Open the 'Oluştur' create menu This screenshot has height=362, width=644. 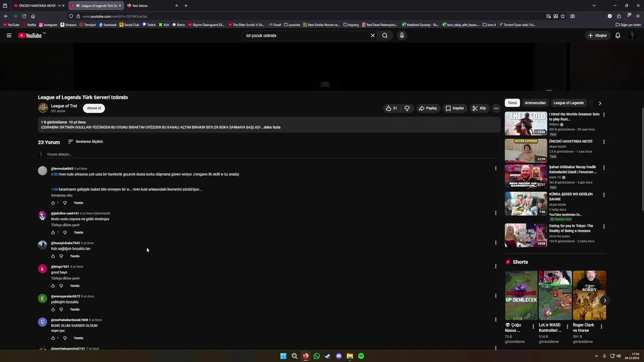[x=597, y=36]
